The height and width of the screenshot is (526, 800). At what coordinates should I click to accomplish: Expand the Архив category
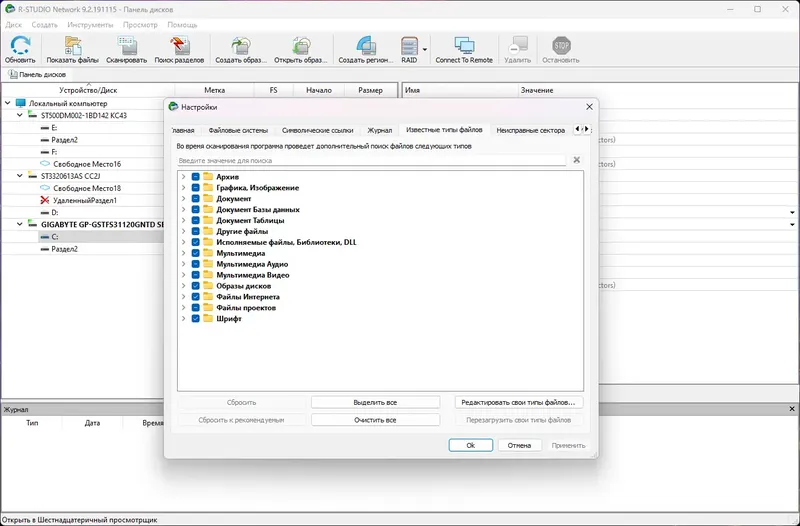pyautogui.click(x=183, y=177)
